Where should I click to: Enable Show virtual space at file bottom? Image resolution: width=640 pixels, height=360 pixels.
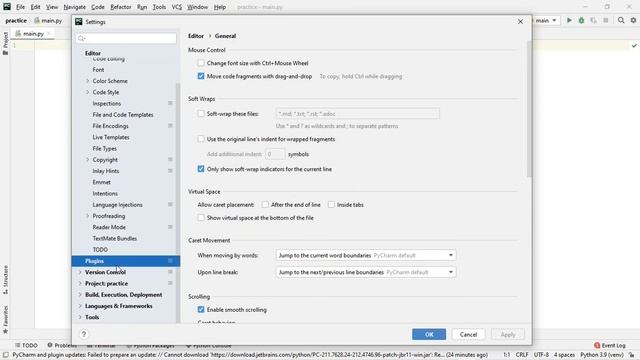(201, 218)
